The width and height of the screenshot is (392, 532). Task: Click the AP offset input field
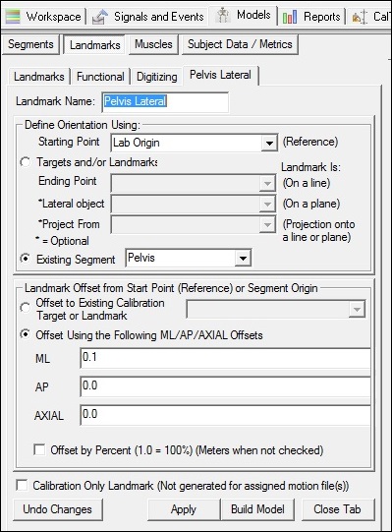[226, 386]
